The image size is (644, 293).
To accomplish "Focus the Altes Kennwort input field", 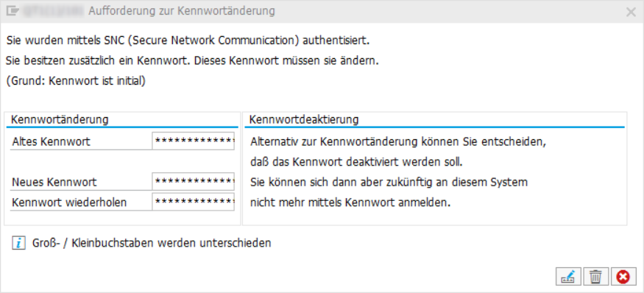I will tap(194, 141).
